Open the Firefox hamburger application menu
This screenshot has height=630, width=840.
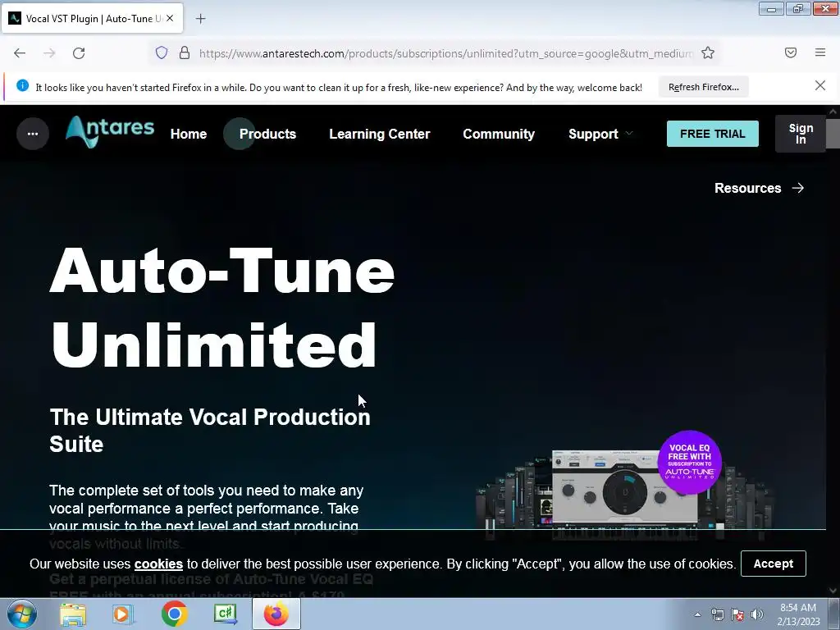[820, 52]
